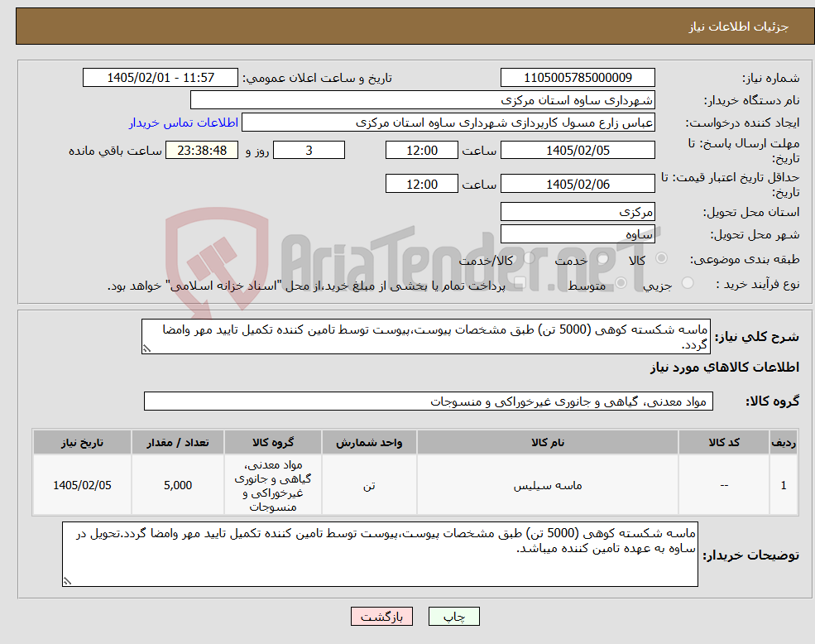Click the resize handle of buyer notes textarea
The height and width of the screenshot is (644, 815).
(67, 582)
